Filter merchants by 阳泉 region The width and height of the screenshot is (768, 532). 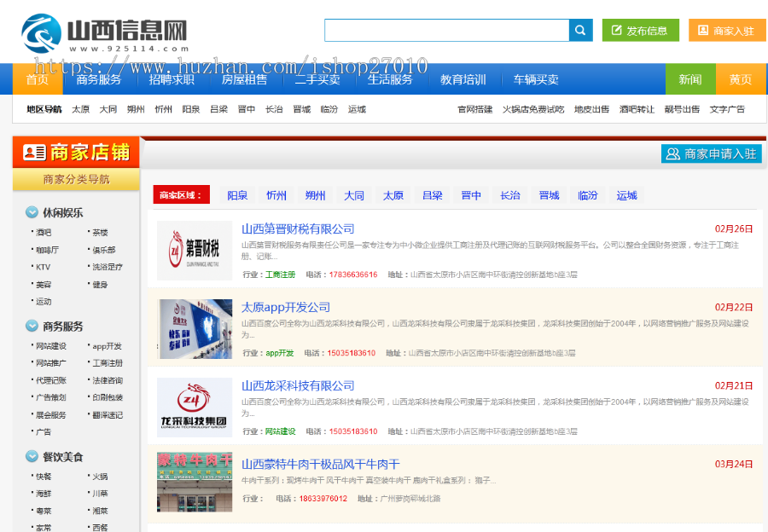point(237,195)
